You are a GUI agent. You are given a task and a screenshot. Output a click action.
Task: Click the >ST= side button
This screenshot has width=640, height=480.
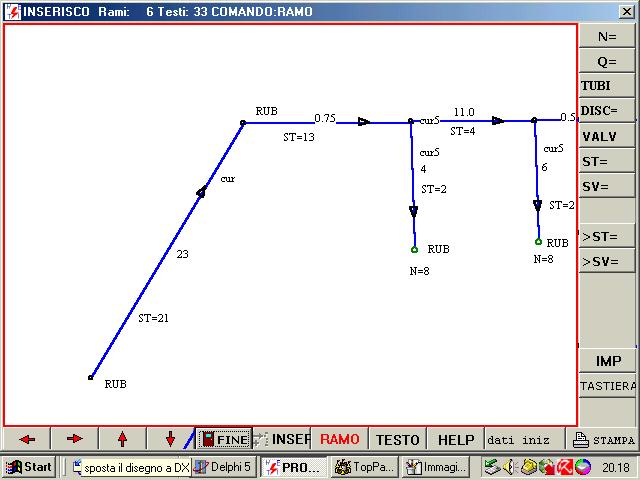point(607,236)
